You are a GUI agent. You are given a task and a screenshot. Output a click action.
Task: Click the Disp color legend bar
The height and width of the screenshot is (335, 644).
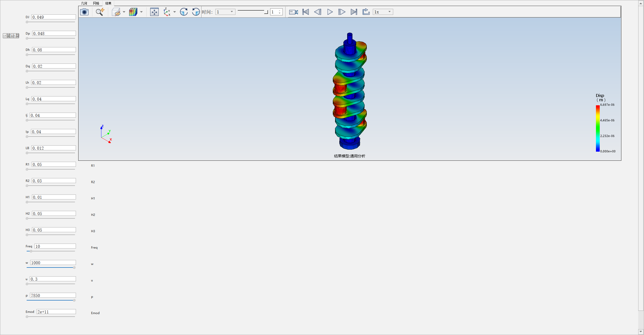598,128
